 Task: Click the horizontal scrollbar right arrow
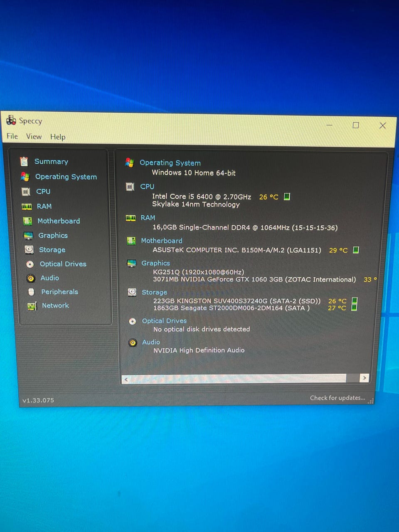click(365, 378)
